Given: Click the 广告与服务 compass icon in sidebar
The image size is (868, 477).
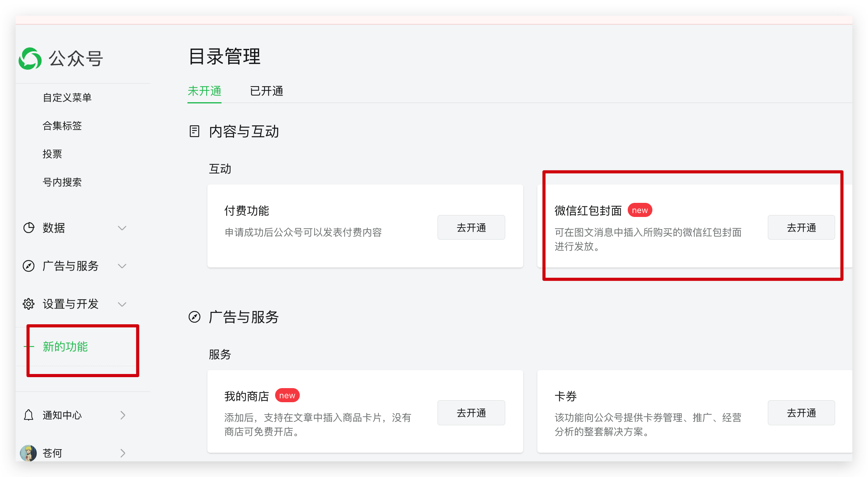Looking at the screenshot, I should [x=29, y=266].
